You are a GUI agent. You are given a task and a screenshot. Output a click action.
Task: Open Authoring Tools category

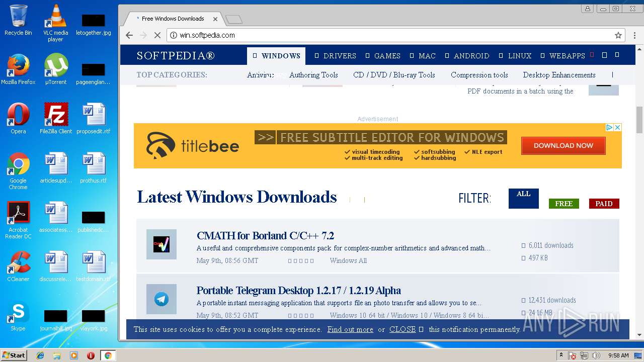(313, 75)
